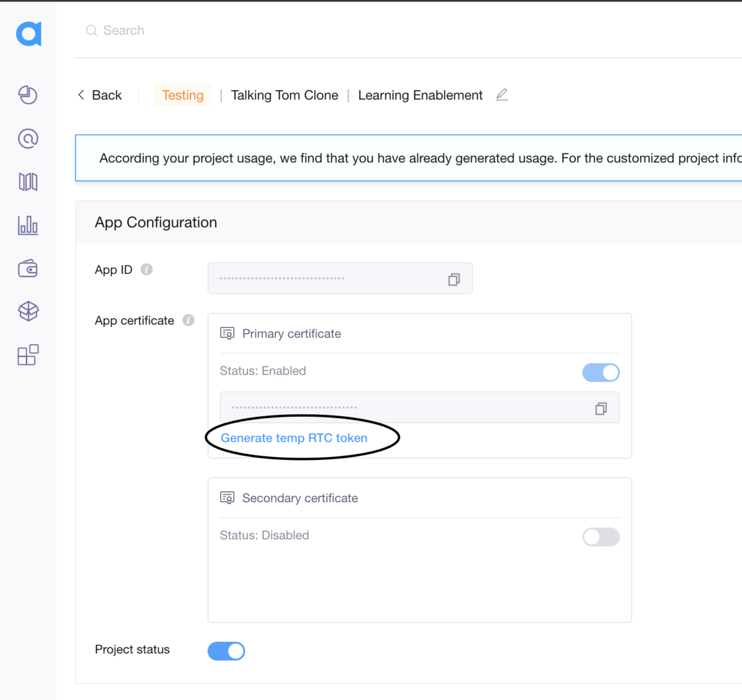Click the Testing stage tag
Screen dimensions: 742x700
point(182,95)
